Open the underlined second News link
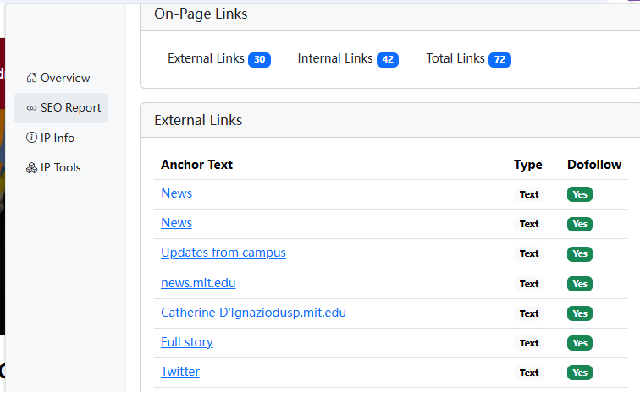 (176, 223)
